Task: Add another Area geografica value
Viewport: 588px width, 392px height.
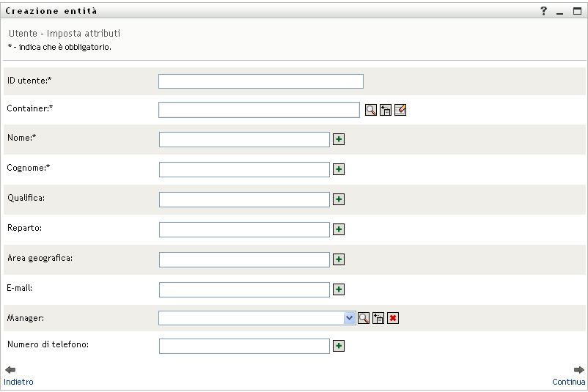Action: (339, 259)
